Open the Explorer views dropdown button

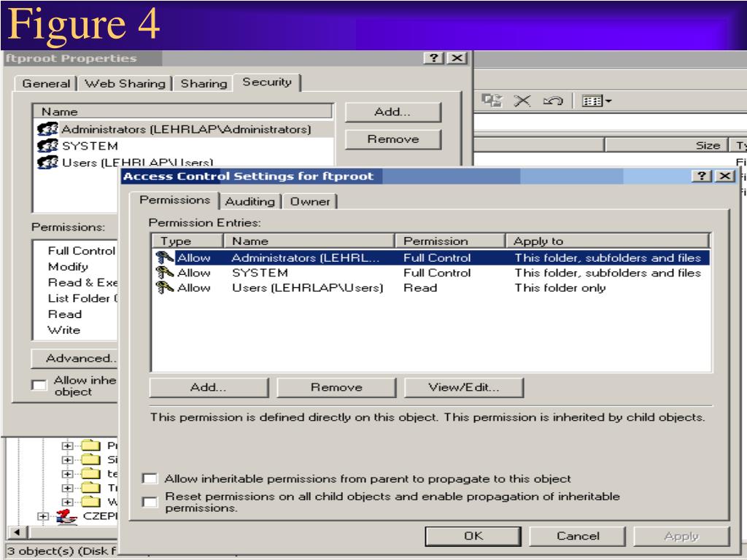point(597,101)
